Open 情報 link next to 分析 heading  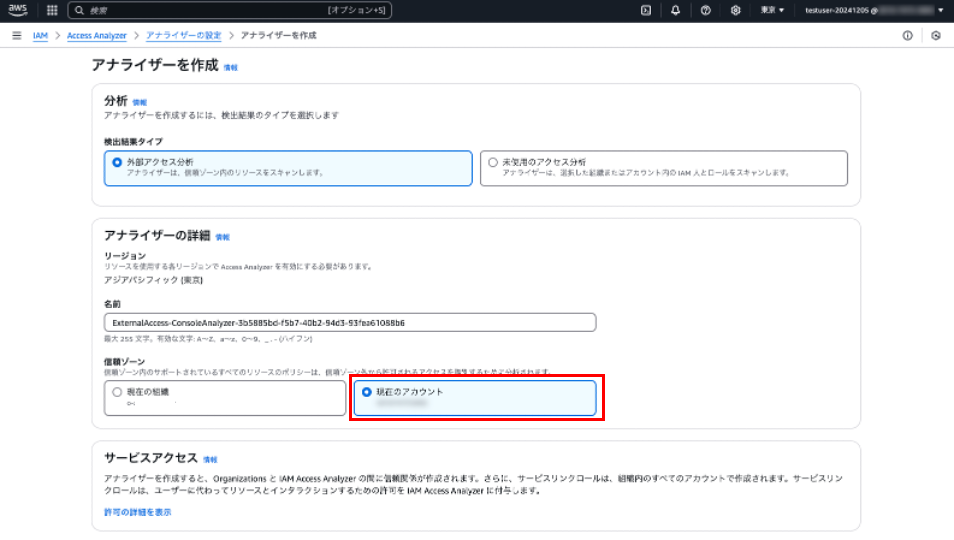click(x=139, y=102)
